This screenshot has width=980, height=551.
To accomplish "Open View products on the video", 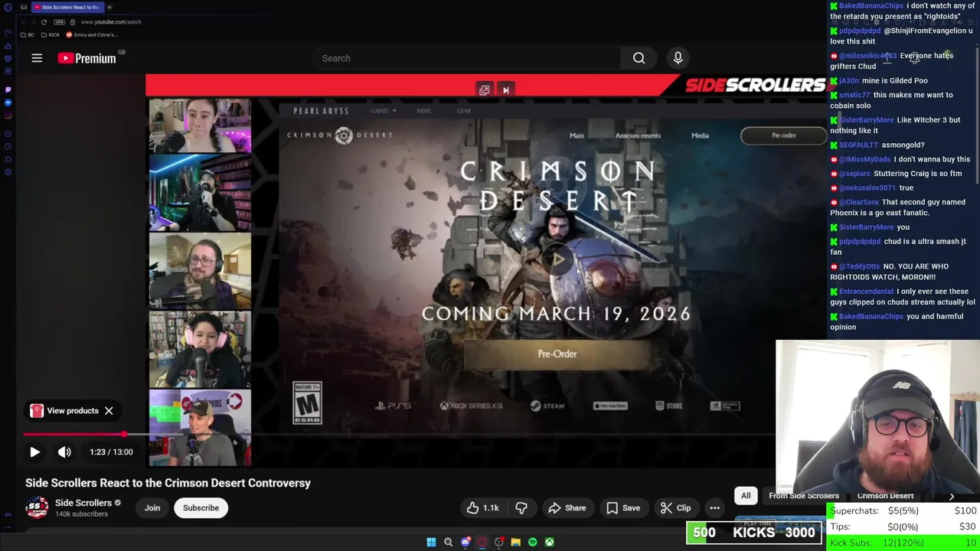I will click(x=65, y=411).
